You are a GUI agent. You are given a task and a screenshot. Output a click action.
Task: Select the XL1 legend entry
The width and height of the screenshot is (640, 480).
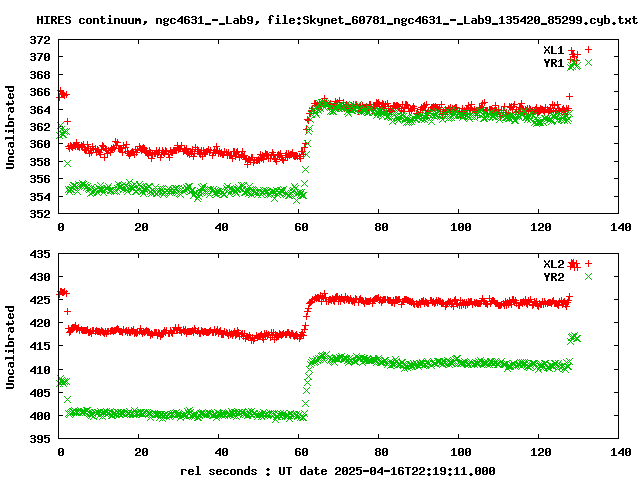click(553, 50)
